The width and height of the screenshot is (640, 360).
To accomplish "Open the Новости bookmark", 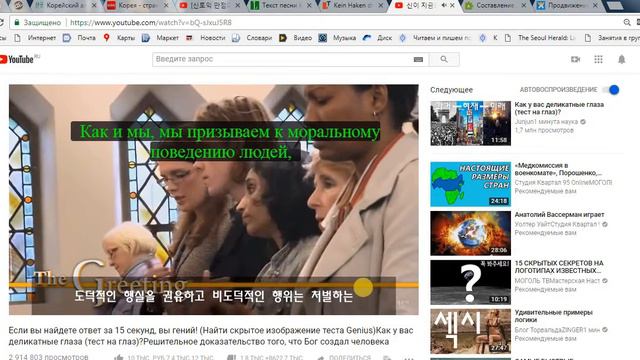I will 206,38.
